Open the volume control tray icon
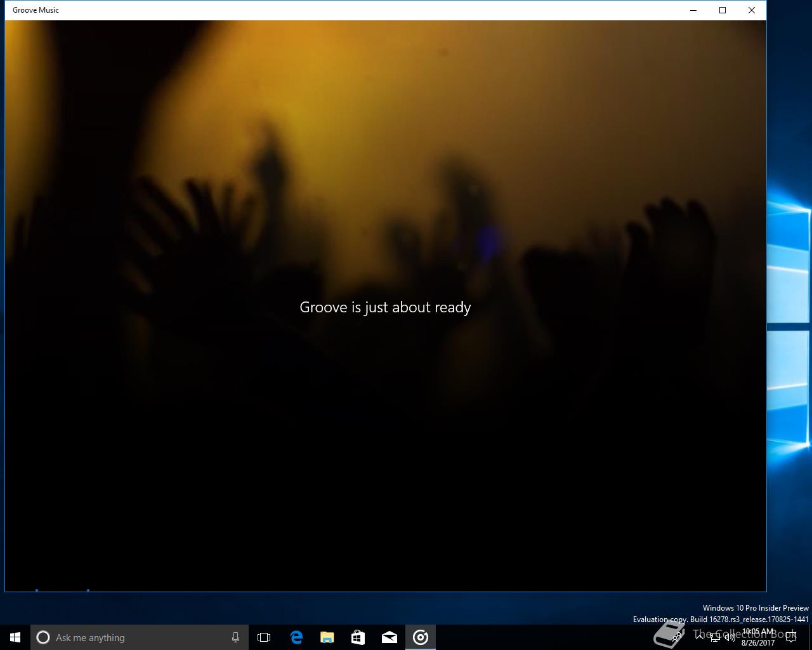This screenshot has width=812, height=650. tap(730, 637)
